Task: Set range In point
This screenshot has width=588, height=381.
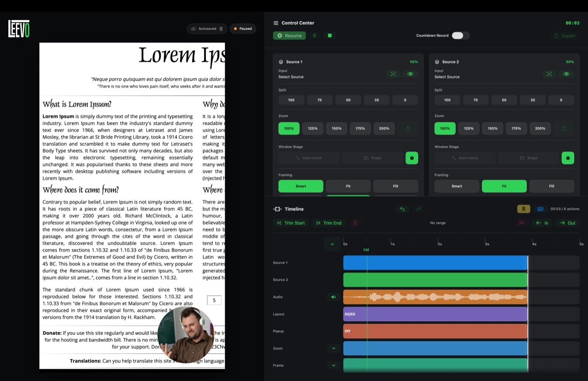Action: (542, 223)
